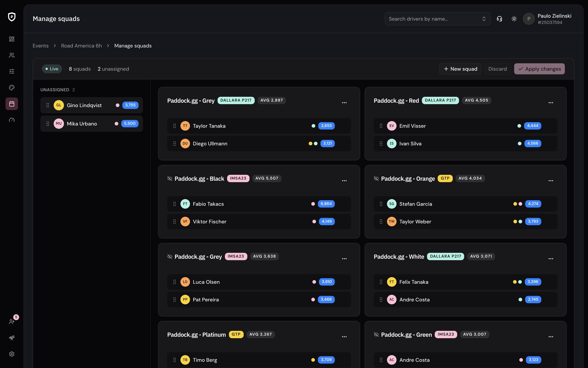The height and width of the screenshot is (368, 588).
Task: Toggle hidden eye icon on Paddock.gg - Grey IMSA23
Action: coord(170,256)
